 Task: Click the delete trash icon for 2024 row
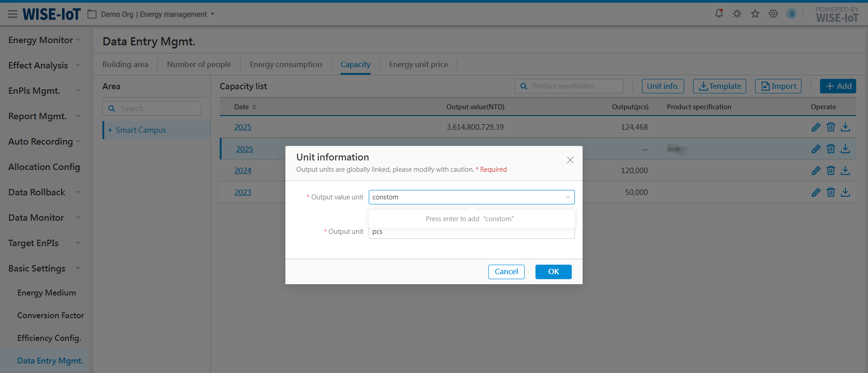830,170
